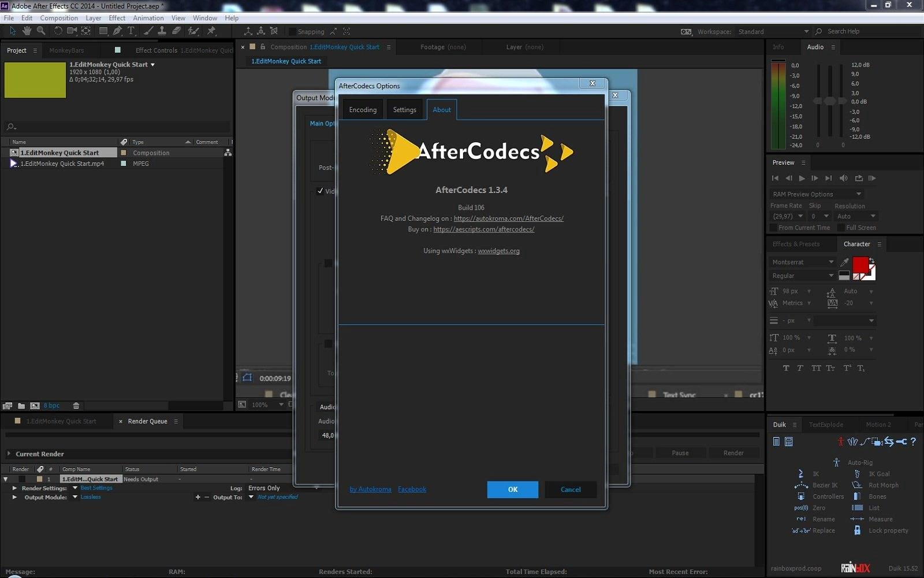Enable Snapping checkbox

coord(293,32)
